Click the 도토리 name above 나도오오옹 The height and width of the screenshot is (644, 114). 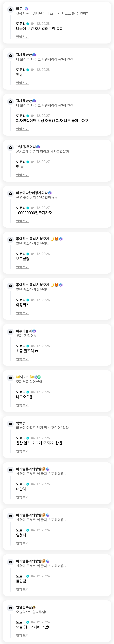[x=20, y=392]
